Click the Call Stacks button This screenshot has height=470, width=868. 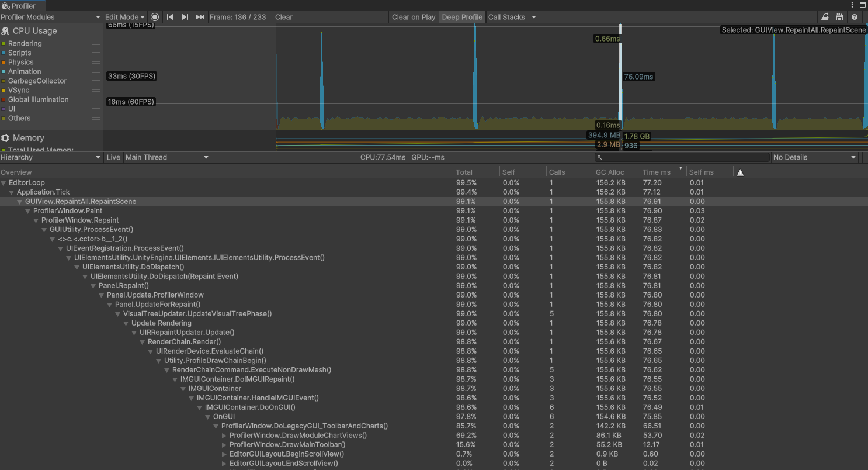click(x=507, y=17)
